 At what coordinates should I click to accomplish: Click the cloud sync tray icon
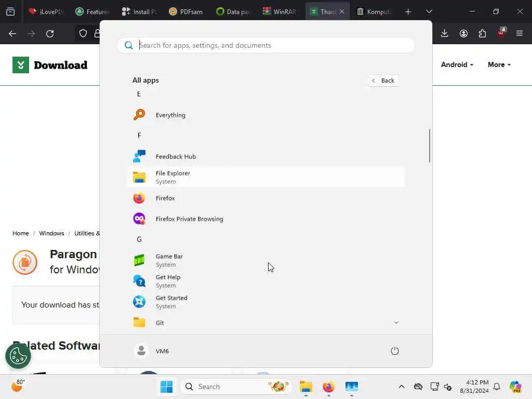pos(418,387)
